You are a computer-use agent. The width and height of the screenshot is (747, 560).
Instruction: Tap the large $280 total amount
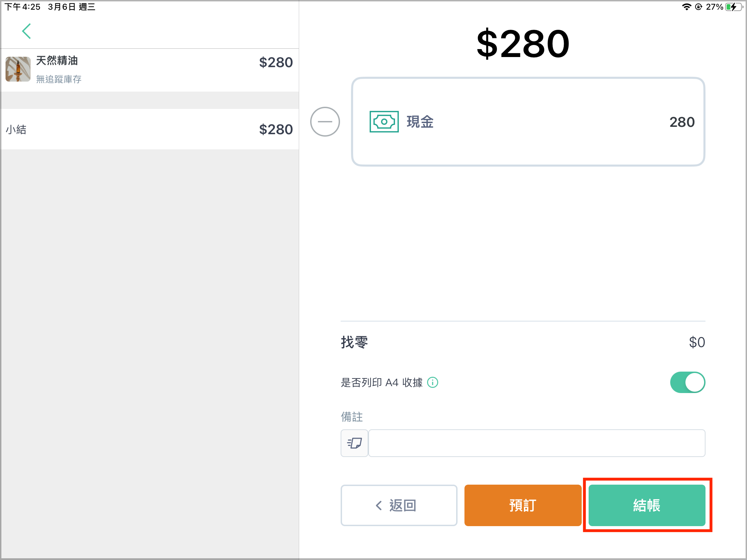click(523, 44)
